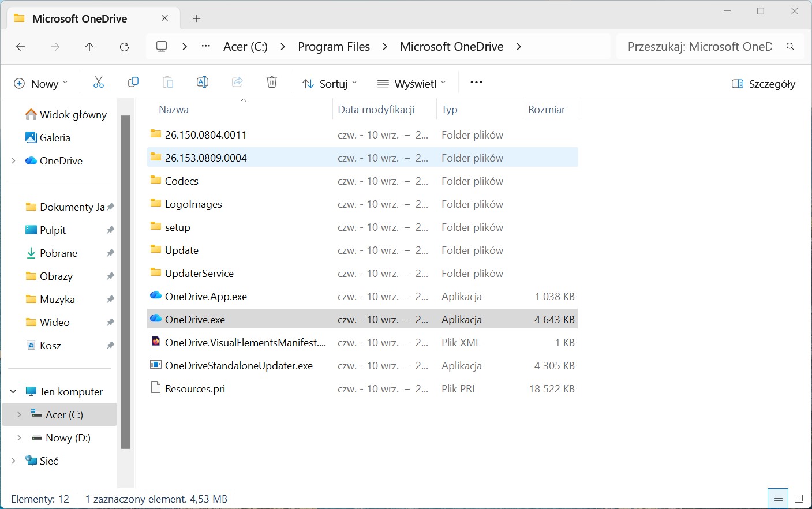The width and height of the screenshot is (812, 509).
Task: Click the Delete trash icon
Action: coord(272,83)
